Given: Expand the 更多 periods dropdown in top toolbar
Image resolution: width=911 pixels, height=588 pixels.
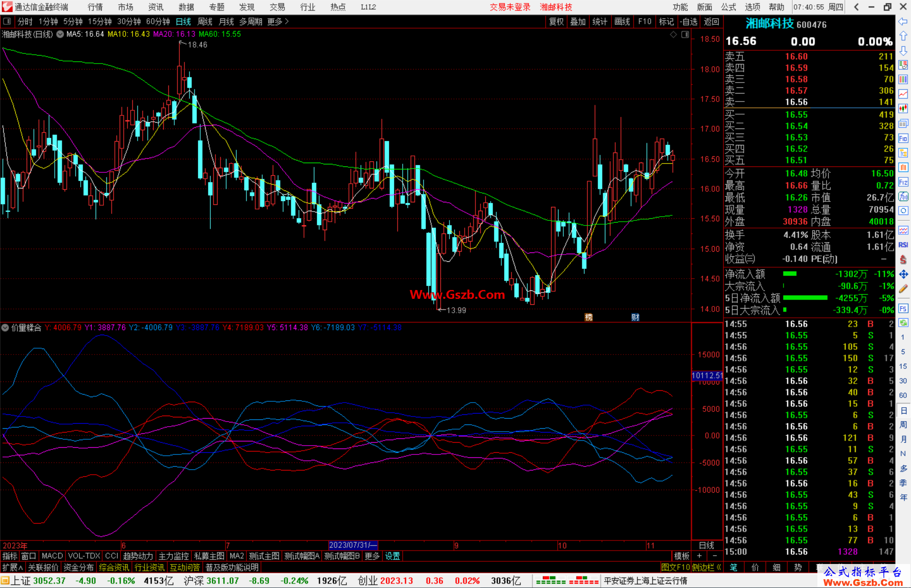Looking at the screenshot, I should coord(278,21).
